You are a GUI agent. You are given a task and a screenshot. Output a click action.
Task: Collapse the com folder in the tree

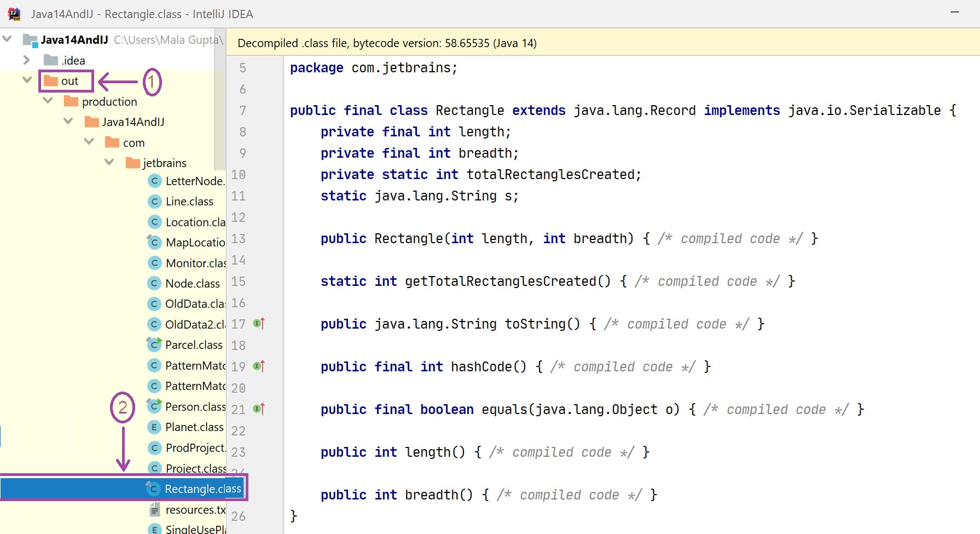[x=89, y=142]
